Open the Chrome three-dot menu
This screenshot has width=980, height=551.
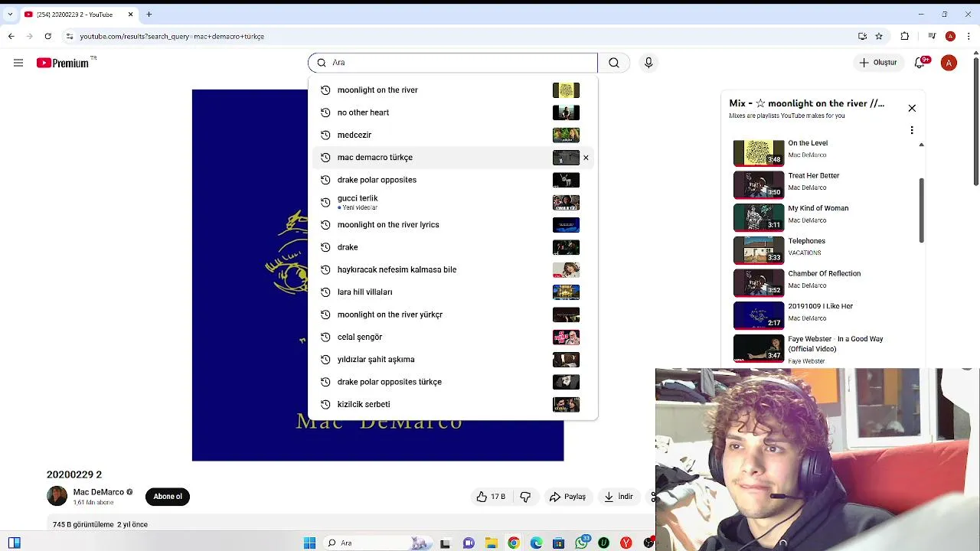tap(969, 36)
